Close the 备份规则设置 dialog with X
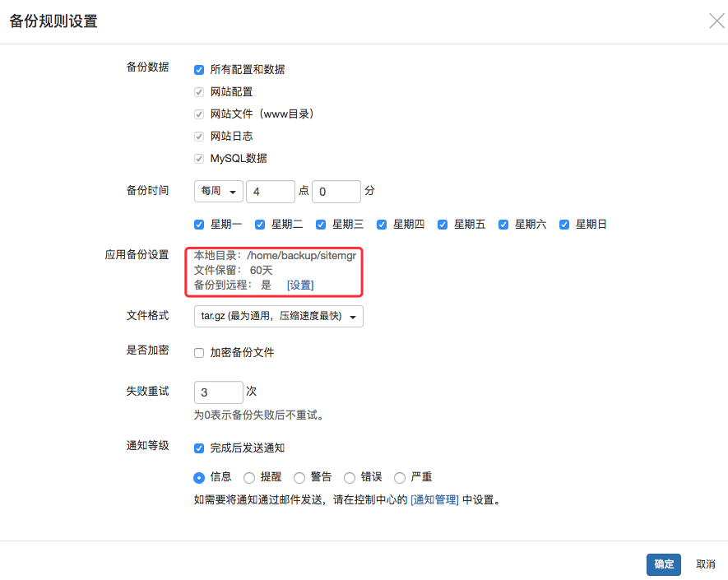The height and width of the screenshot is (580, 728). pos(716,21)
